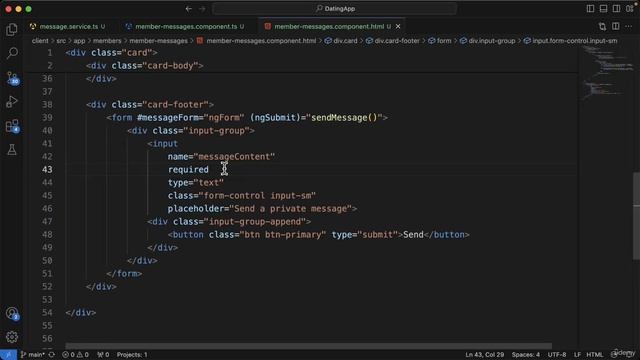
Task: Change encoding via UTF-8 status item
Action: tap(557, 355)
